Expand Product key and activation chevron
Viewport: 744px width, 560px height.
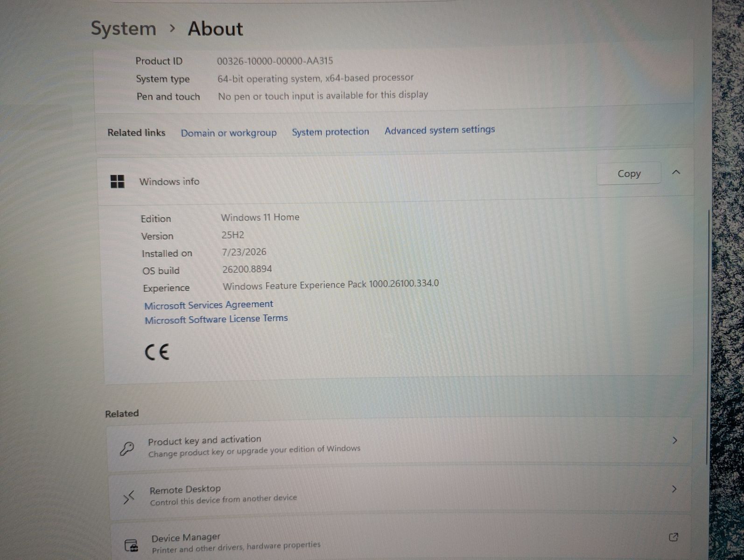(x=674, y=441)
